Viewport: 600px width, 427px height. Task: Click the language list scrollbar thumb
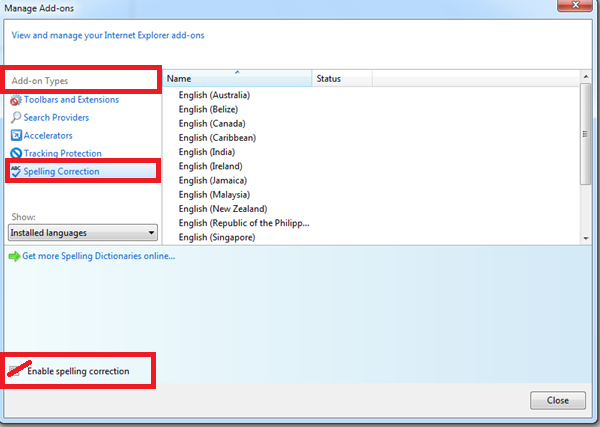(x=585, y=134)
